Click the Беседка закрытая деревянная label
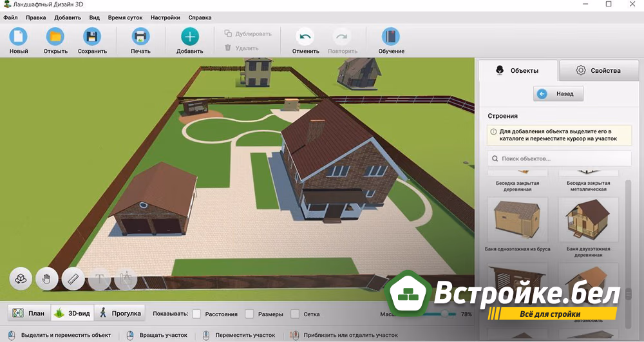This screenshot has width=644, height=342. (518, 186)
